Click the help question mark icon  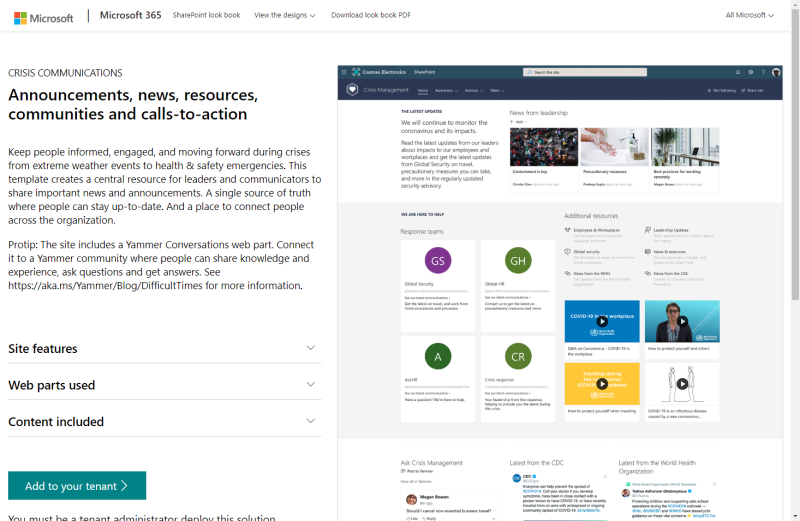pos(763,72)
